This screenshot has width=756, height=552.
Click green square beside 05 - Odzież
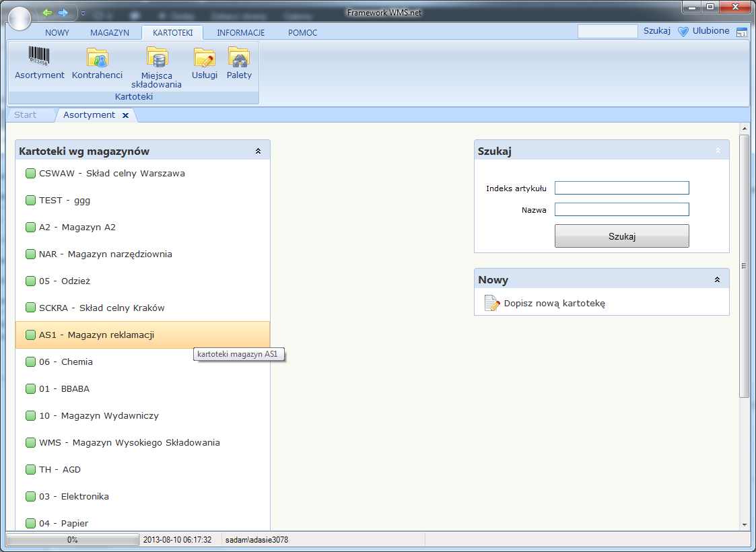(x=30, y=281)
